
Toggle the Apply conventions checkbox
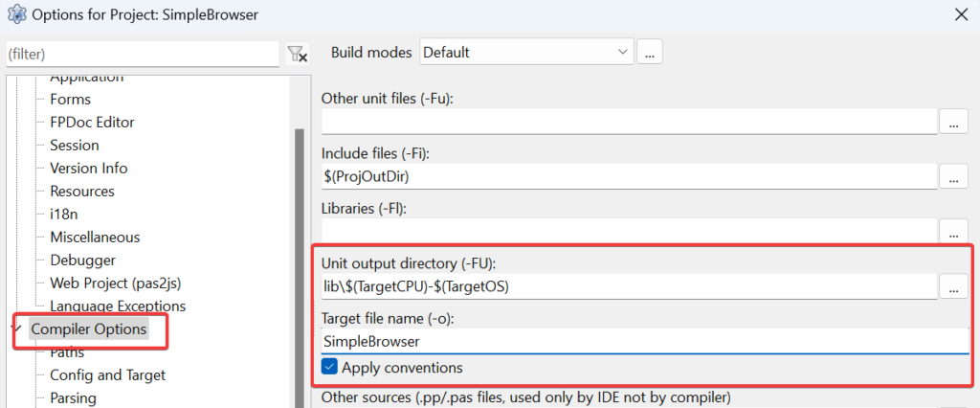pos(330,367)
